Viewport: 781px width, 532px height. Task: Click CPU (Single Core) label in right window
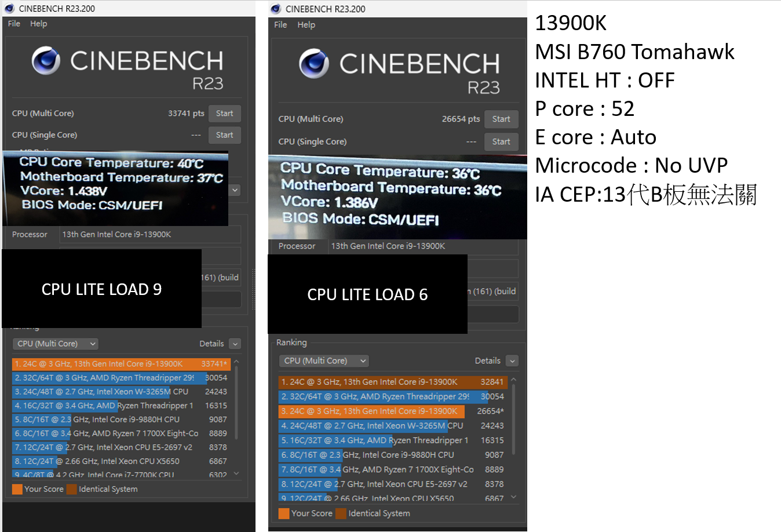(x=312, y=141)
